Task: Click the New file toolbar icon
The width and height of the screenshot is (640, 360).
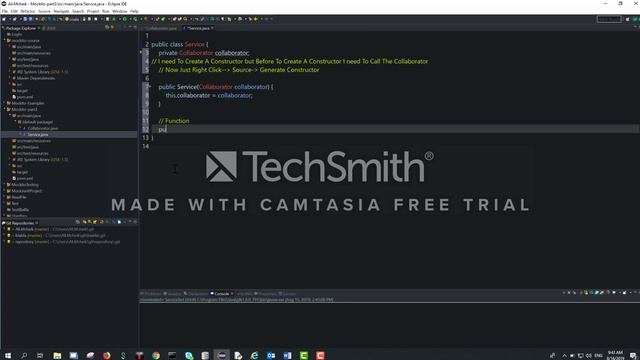Action: (4, 19)
